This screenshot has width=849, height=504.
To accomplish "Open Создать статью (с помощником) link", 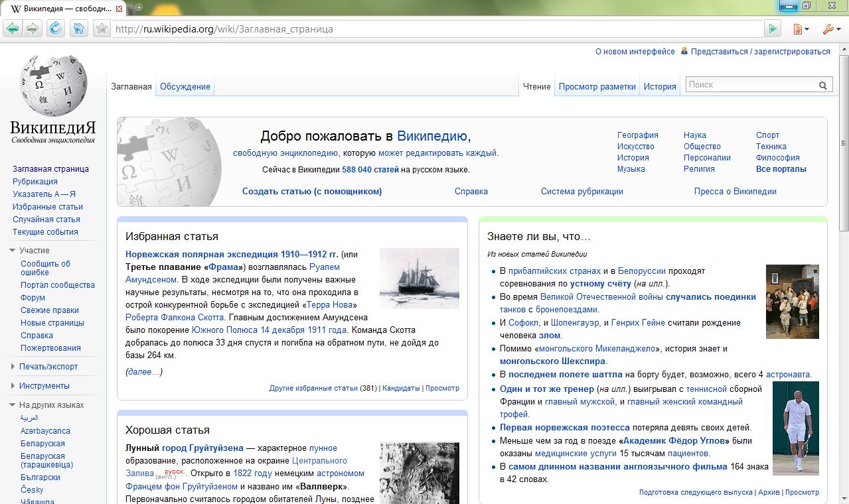I will tap(312, 191).
